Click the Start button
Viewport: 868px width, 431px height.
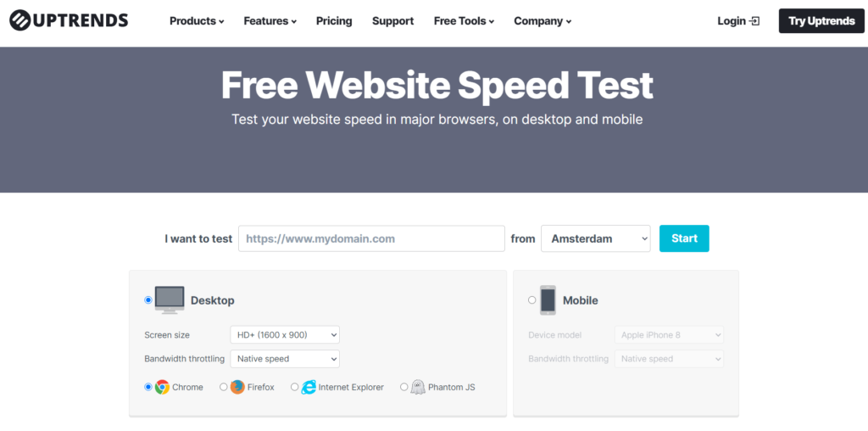pos(684,238)
